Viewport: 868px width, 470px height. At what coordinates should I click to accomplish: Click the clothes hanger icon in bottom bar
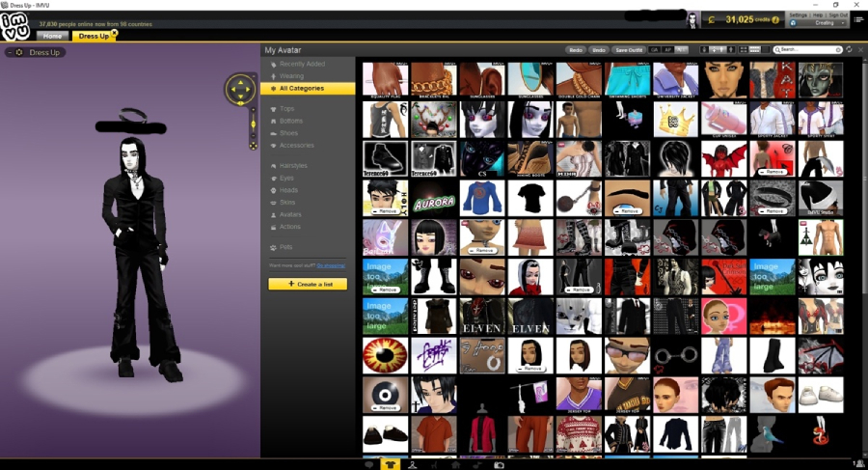click(413, 465)
